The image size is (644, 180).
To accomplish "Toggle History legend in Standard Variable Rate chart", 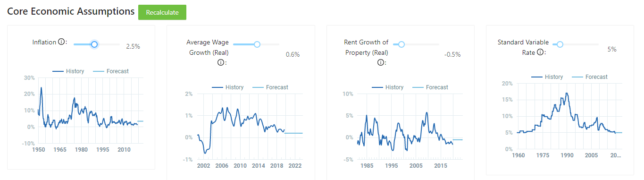I will pos(547,77).
